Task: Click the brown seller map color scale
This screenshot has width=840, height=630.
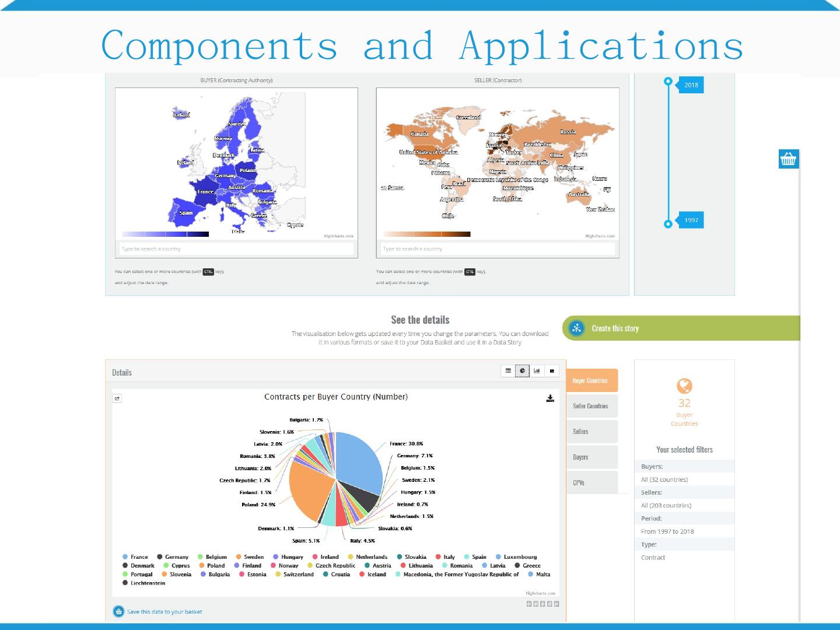Action: pyautogui.click(x=427, y=235)
